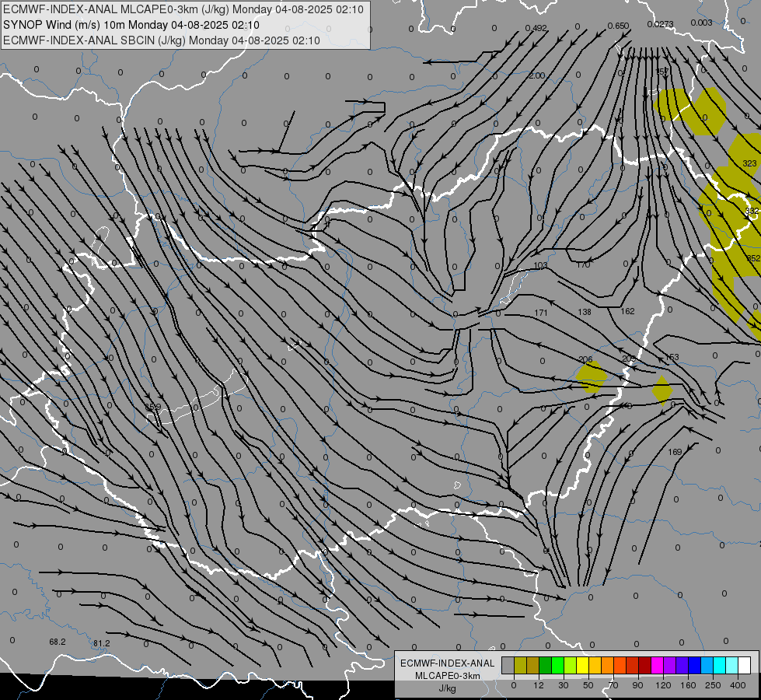Click the white swatch ending the legend
The width and height of the screenshot is (761, 700).
[744, 666]
